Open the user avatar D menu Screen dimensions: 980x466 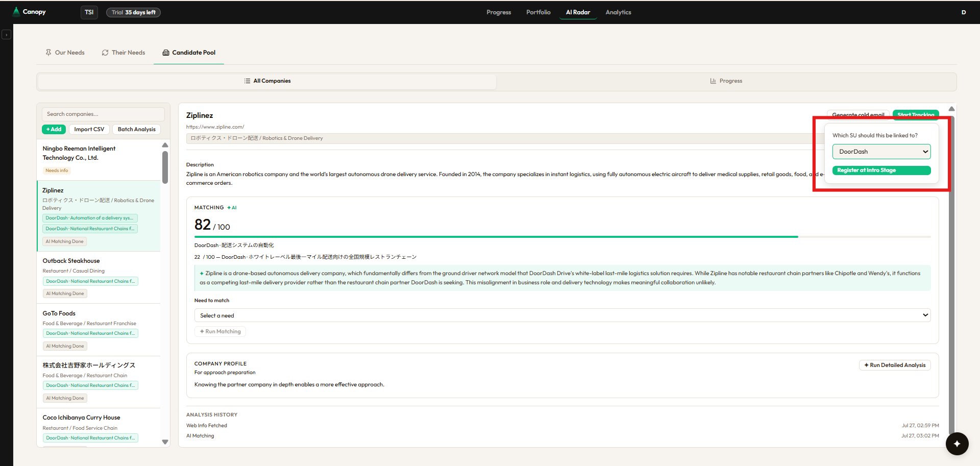[964, 12]
